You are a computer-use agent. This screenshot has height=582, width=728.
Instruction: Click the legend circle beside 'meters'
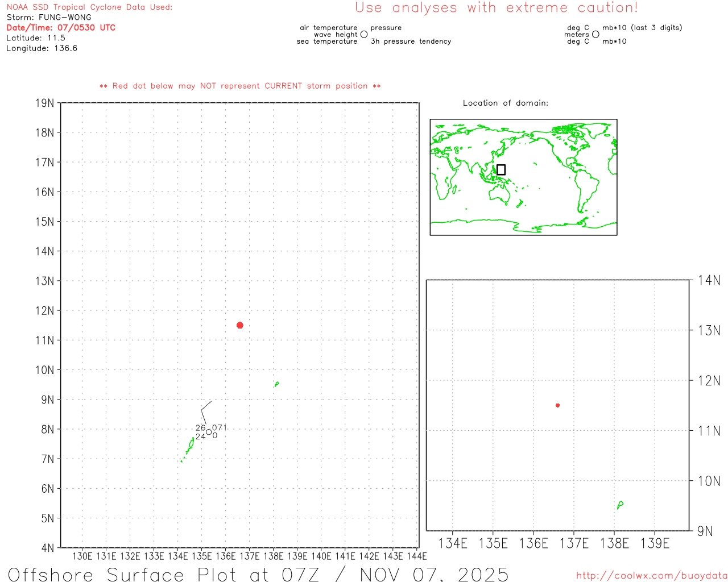coord(595,34)
